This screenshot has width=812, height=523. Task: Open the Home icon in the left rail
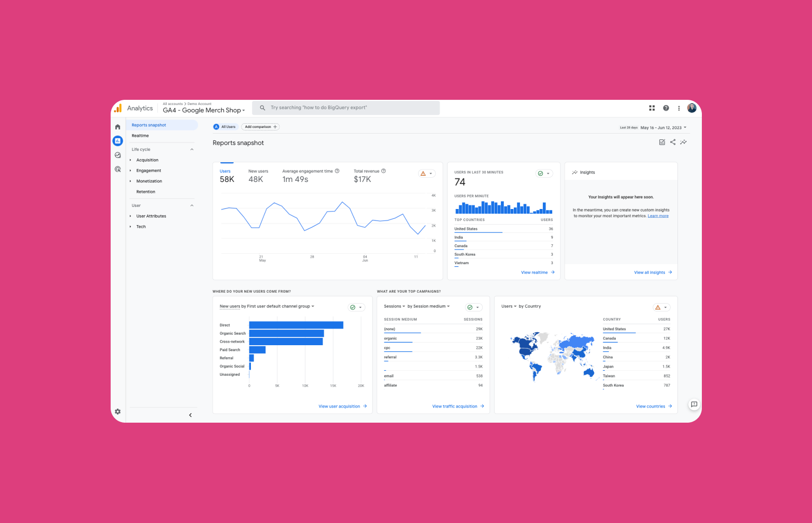117,126
